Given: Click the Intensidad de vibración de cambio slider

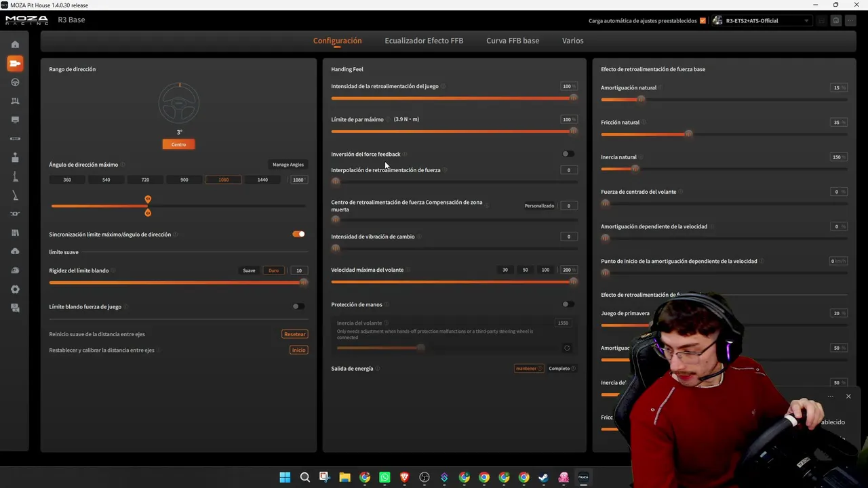Looking at the screenshot, I should [x=454, y=249].
